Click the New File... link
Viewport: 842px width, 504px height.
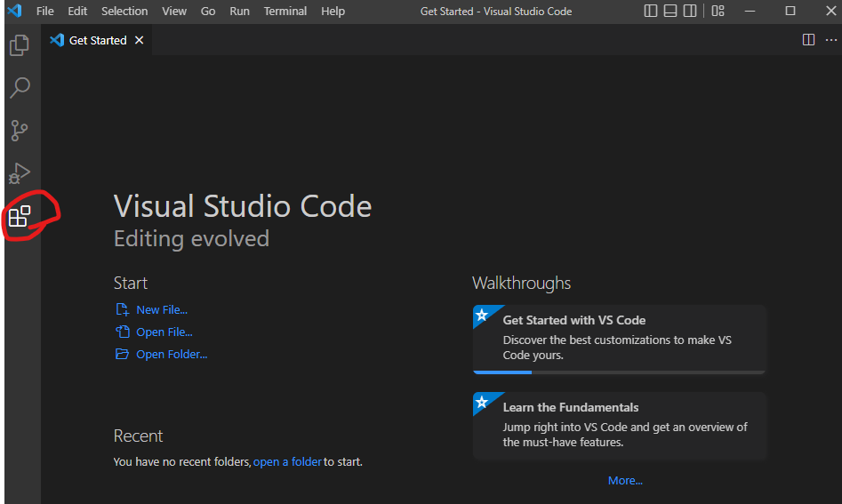[x=162, y=309]
